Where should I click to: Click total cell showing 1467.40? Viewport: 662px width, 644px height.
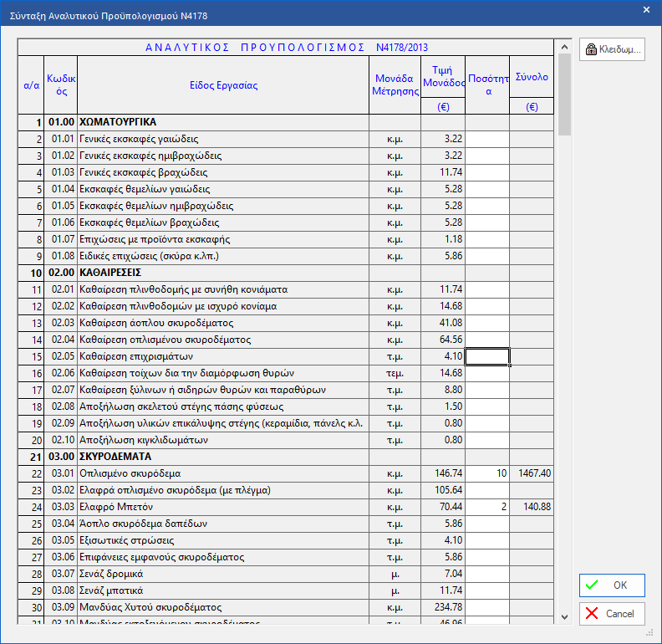click(x=531, y=473)
